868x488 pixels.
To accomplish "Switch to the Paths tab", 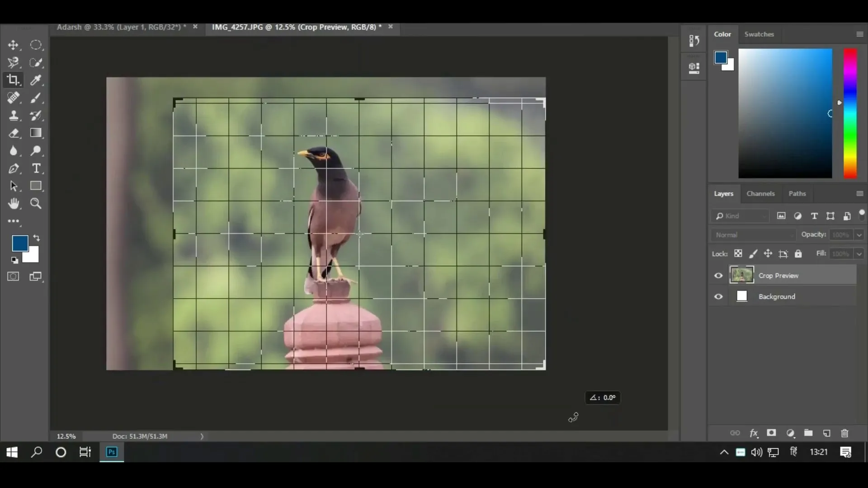I will pyautogui.click(x=797, y=193).
